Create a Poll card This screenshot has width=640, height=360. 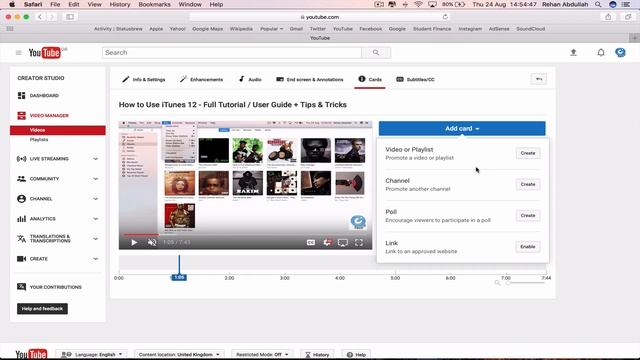pos(528,216)
